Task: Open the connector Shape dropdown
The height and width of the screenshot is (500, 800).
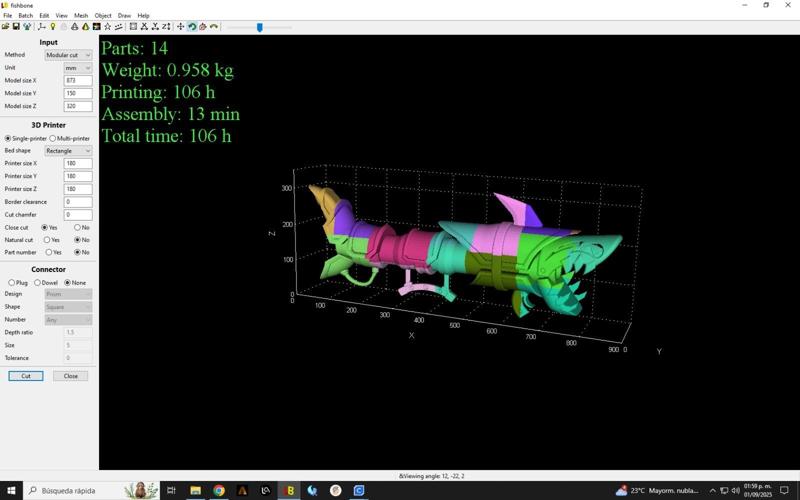Action: click(x=68, y=307)
